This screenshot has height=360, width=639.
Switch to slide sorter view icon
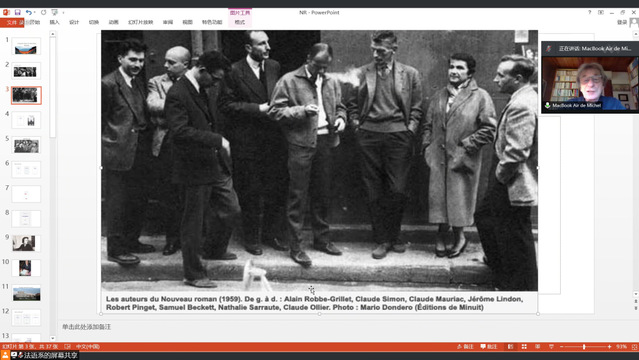(x=524, y=347)
